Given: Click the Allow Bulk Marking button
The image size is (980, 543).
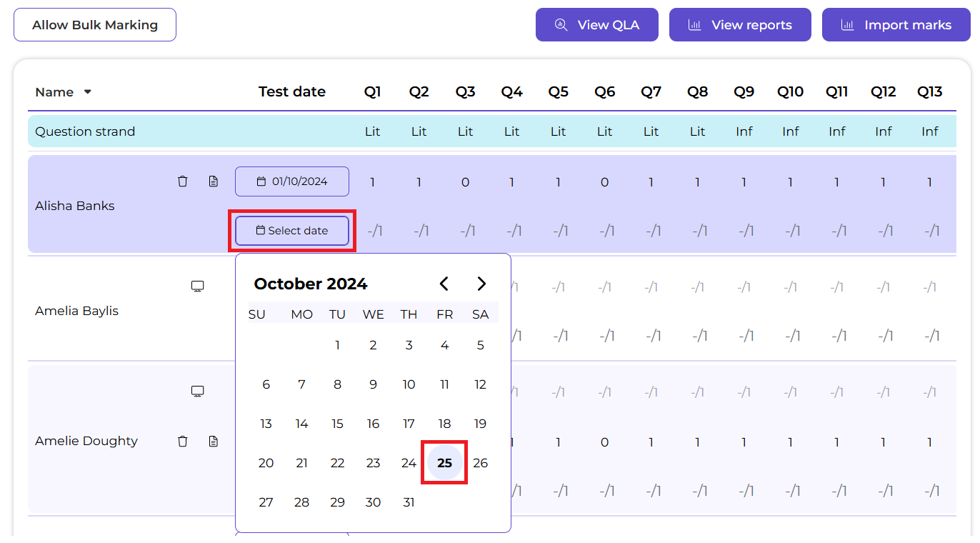Looking at the screenshot, I should coord(94,24).
